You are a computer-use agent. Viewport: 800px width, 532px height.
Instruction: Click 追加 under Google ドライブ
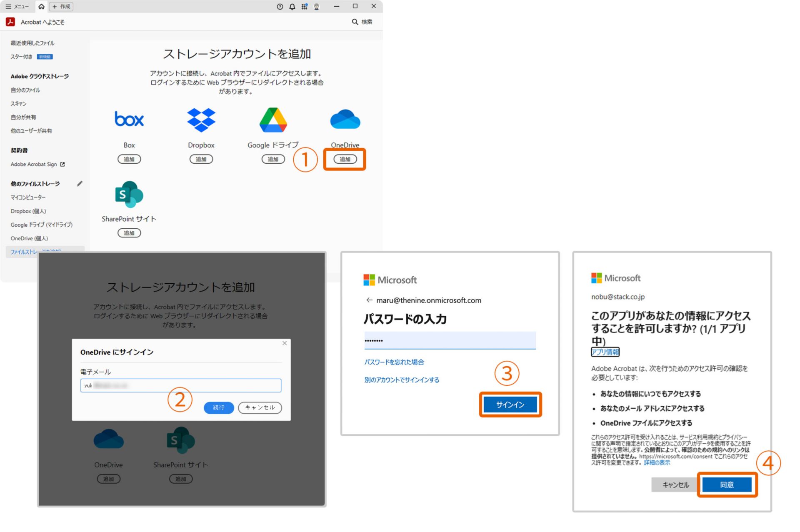pyautogui.click(x=273, y=159)
